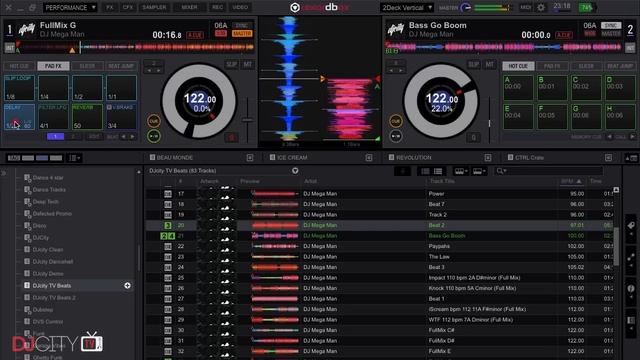Image resolution: width=640 pixels, height=360 pixels.
Task: Open the ICE CREAM palette add icon
Action: coord(369,158)
